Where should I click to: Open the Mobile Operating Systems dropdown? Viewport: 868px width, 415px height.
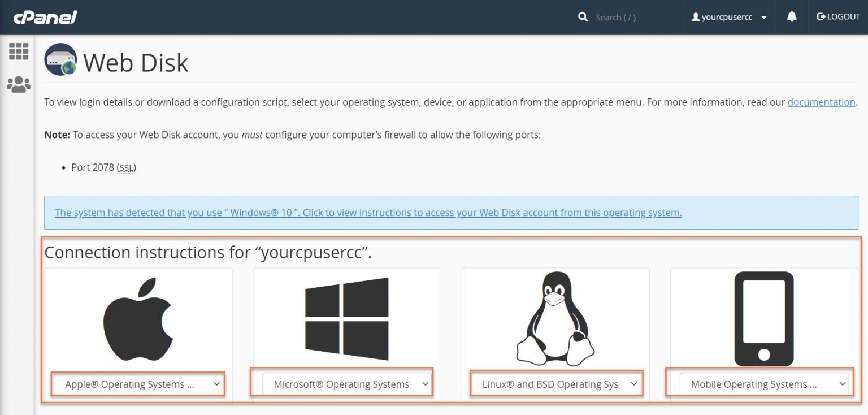click(764, 384)
